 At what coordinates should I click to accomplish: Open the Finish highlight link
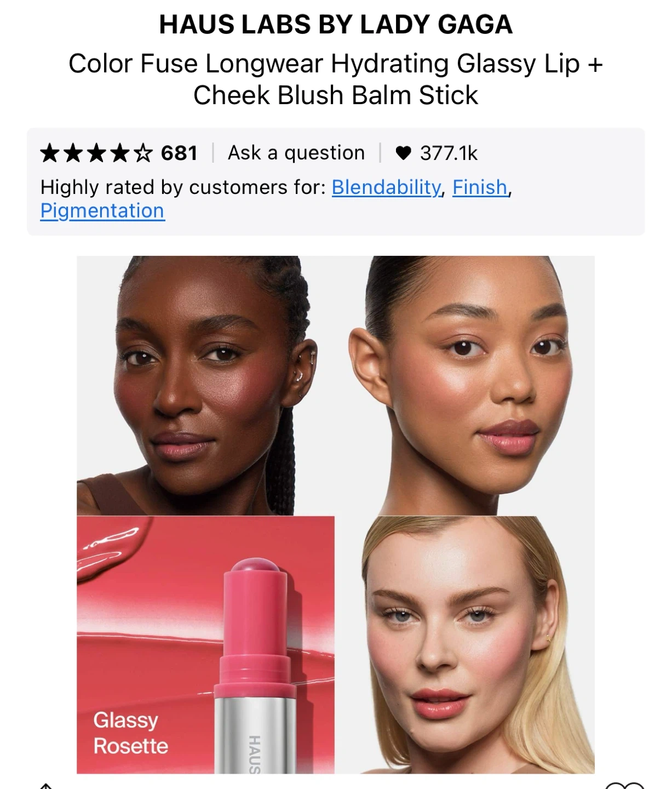pos(480,187)
